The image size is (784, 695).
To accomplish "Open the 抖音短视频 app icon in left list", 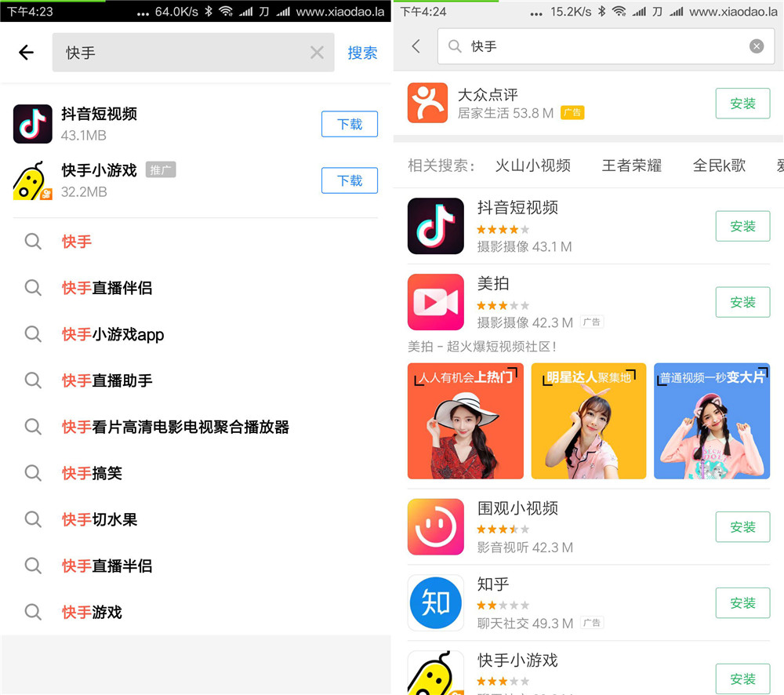I will pos(33,124).
